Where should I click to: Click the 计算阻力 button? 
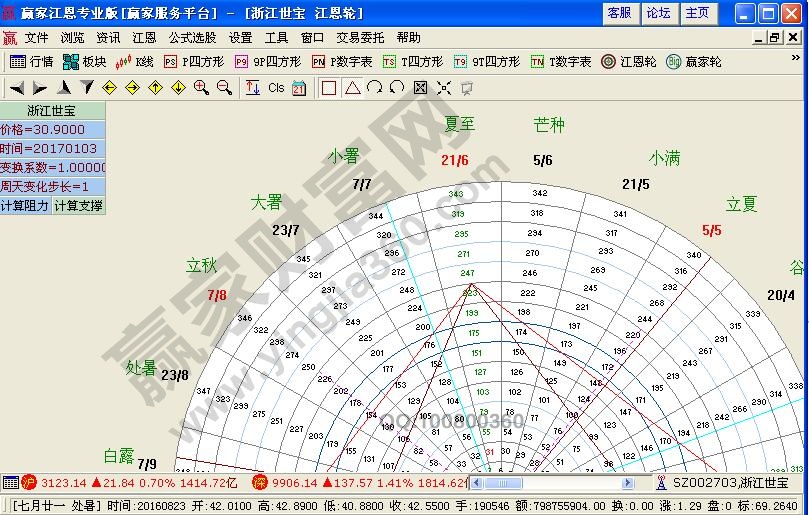pos(25,206)
